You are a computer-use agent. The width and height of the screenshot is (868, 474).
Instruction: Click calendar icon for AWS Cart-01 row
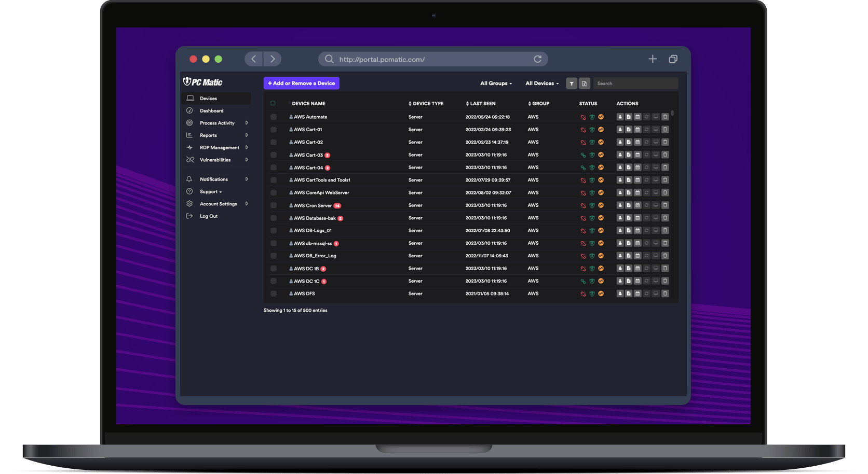[638, 130]
